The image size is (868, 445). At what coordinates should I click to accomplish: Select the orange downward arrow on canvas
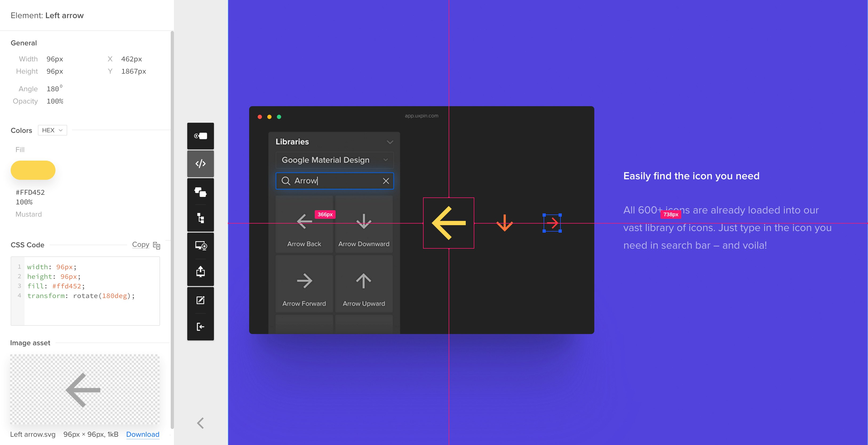(504, 223)
